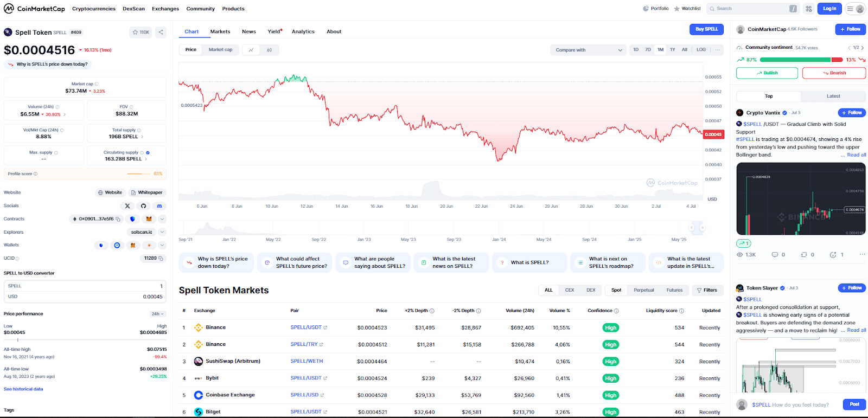This screenshot has height=418, width=868.
Task: Click the SPELL amount converter input
Action: tap(85, 286)
